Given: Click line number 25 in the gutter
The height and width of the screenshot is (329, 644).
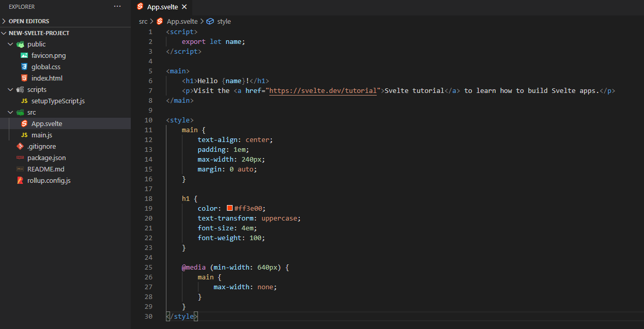Looking at the screenshot, I should (x=148, y=267).
